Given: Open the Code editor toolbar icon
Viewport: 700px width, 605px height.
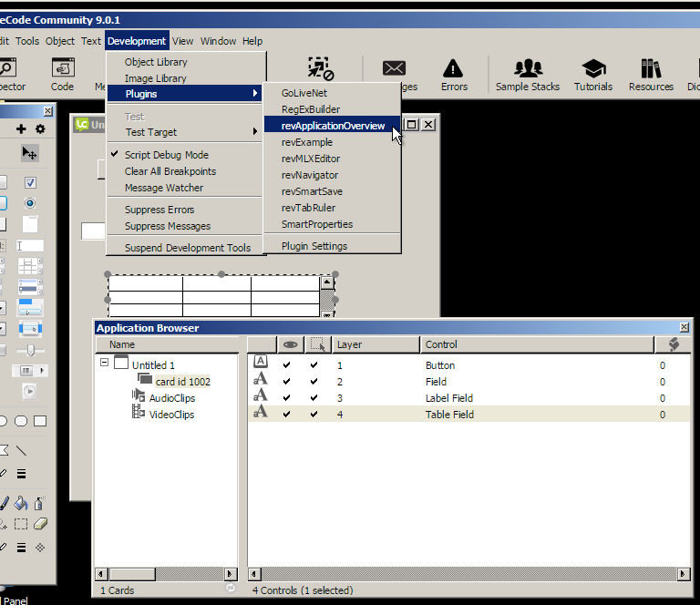Looking at the screenshot, I should (62, 74).
